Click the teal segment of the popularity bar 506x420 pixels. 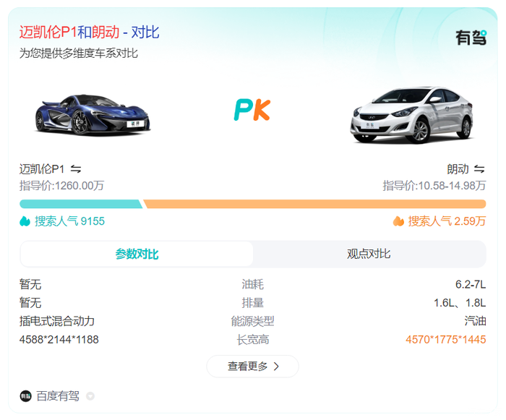click(x=81, y=204)
